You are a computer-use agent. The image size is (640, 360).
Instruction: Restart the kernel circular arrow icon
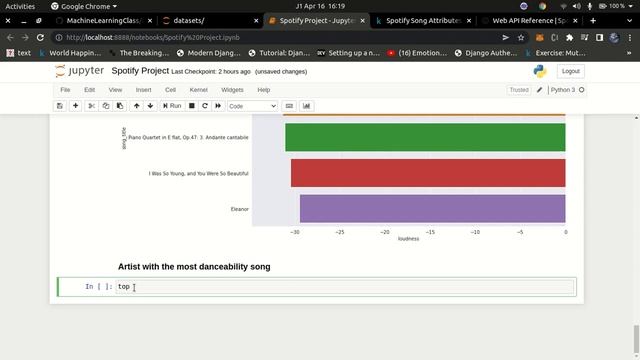(205, 106)
